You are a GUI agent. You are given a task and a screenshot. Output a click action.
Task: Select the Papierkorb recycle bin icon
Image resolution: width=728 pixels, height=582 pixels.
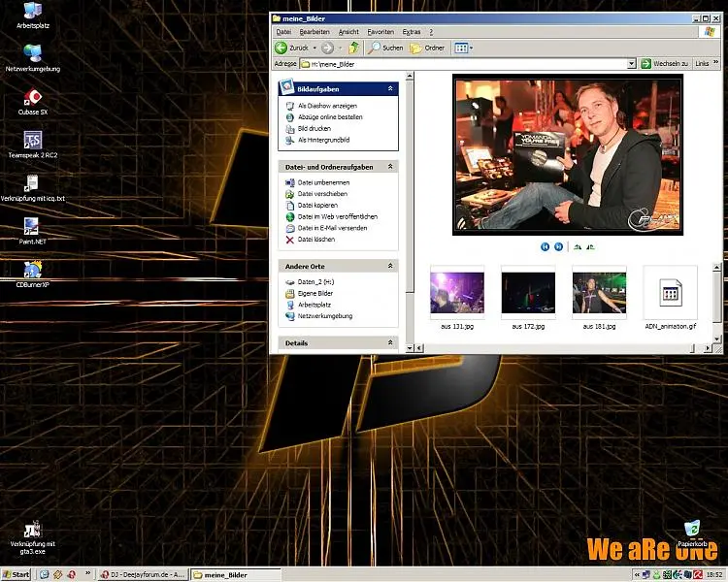tap(692, 529)
